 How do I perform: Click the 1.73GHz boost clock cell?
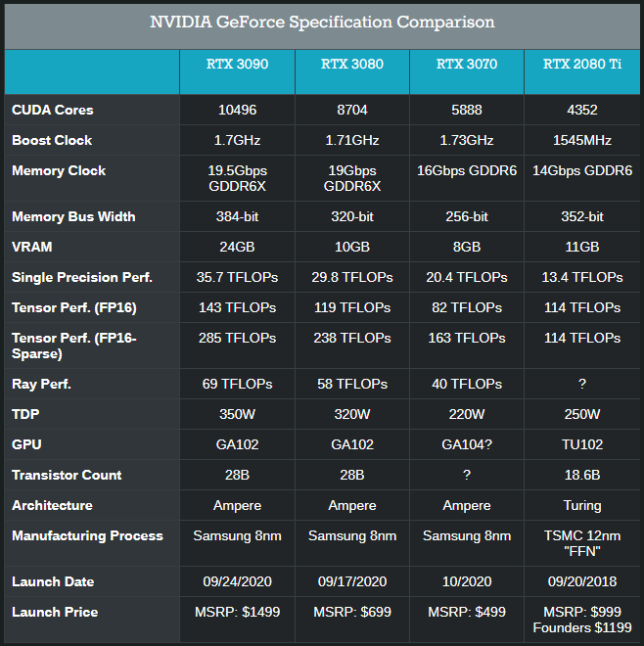pyautogui.click(x=467, y=141)
